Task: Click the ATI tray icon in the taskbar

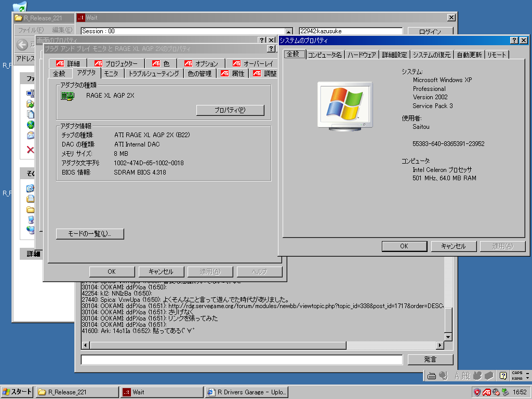Action: (487, 392)
